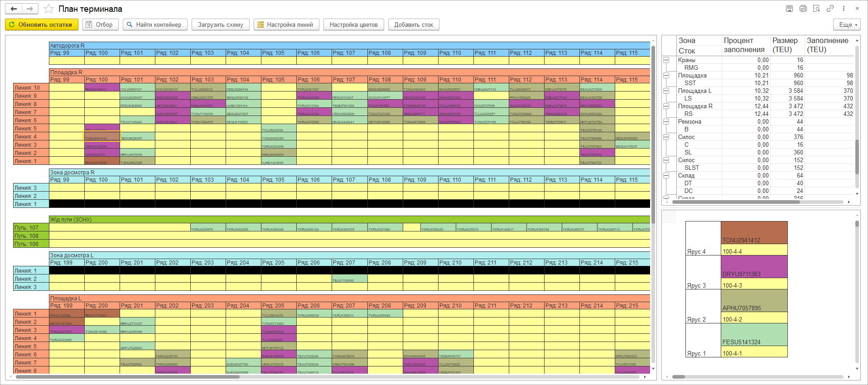Click the forward navigation arrow
Image resolution: width=868 pixels, height=385 pixels.
pyautogui.click(x=30, y=9)
